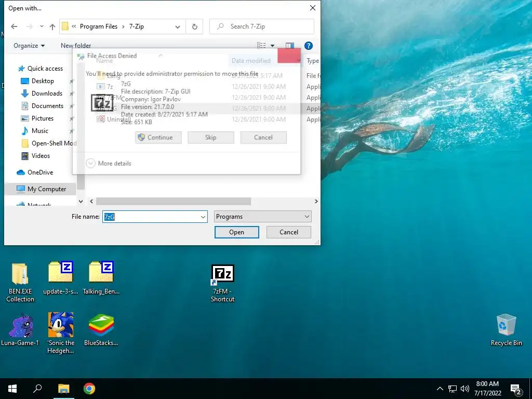
Task: Open File Explorer from taskbar
Action: (63, 389)
